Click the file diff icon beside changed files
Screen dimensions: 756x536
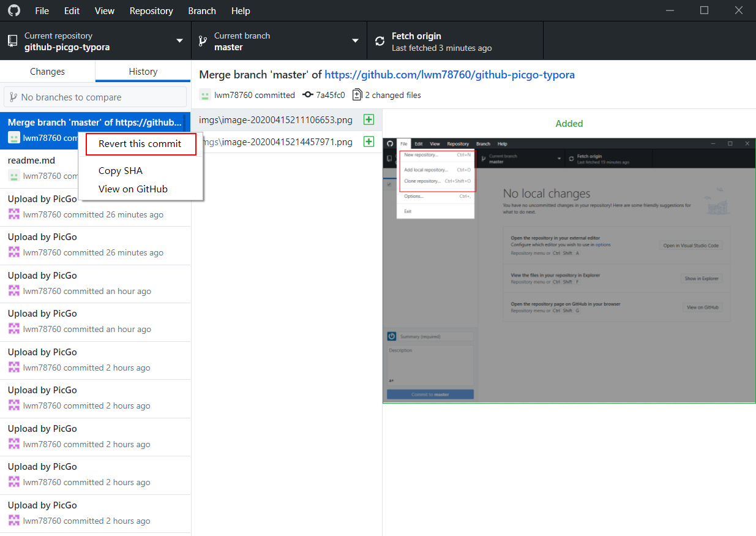tap(357, 95)
